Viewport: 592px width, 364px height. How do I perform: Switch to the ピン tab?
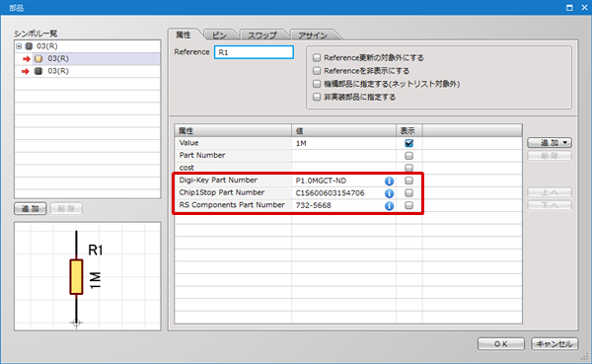coord(219,36)
